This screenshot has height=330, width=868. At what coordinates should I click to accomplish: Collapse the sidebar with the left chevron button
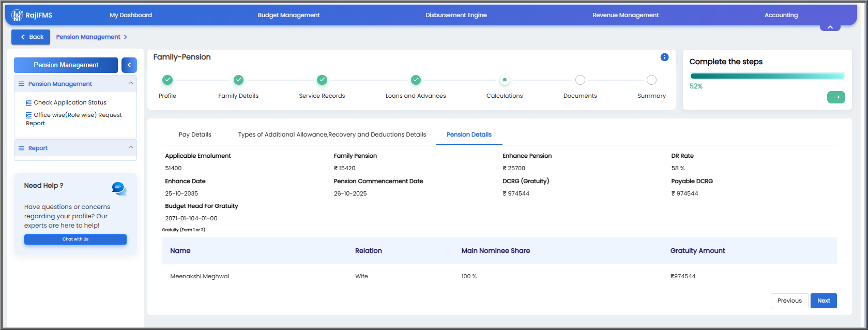pos(129,65)
